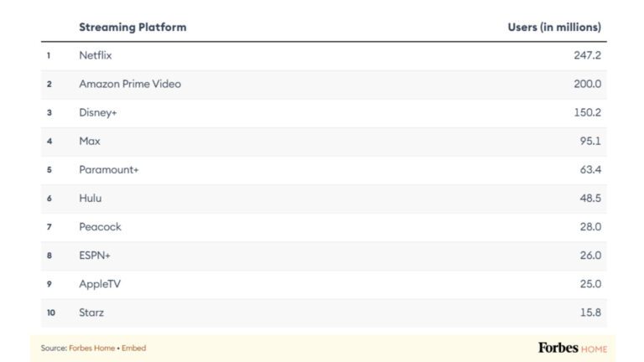Click the 95.1 users value
Image resolution: width=644 pixels, height=362 pixels.
(x=590, y=141)
